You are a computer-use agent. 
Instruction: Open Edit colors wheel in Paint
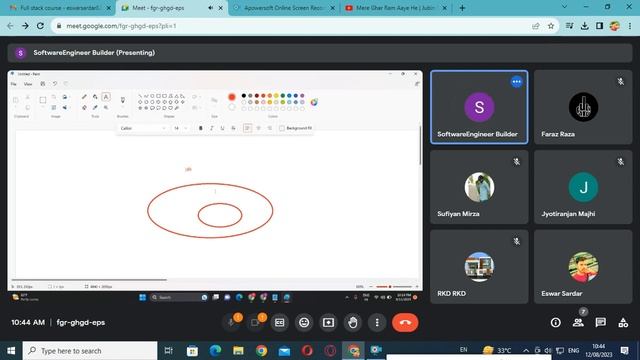click(x=314, y=102)
